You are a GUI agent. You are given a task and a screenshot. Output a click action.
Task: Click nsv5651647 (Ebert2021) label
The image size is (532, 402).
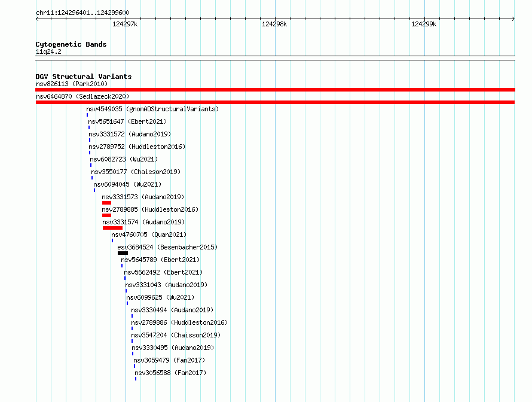(127, 121)
